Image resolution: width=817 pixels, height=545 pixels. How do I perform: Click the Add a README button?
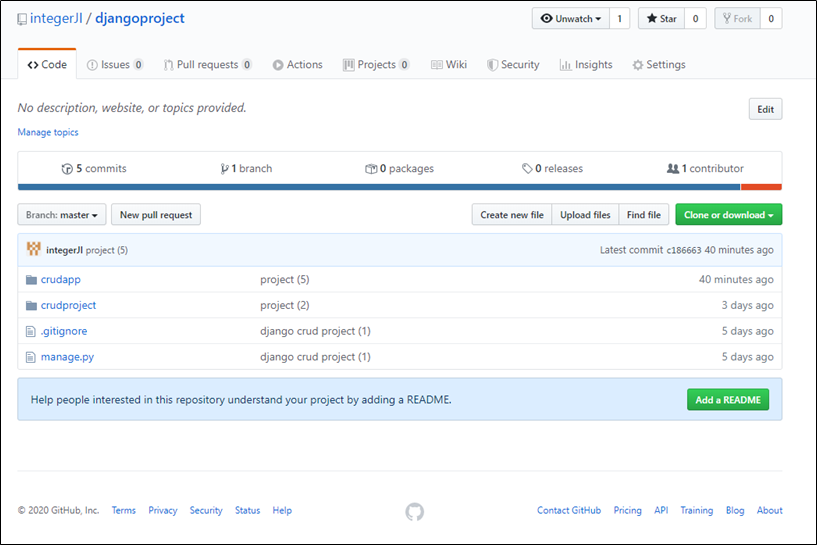point(728,400)
